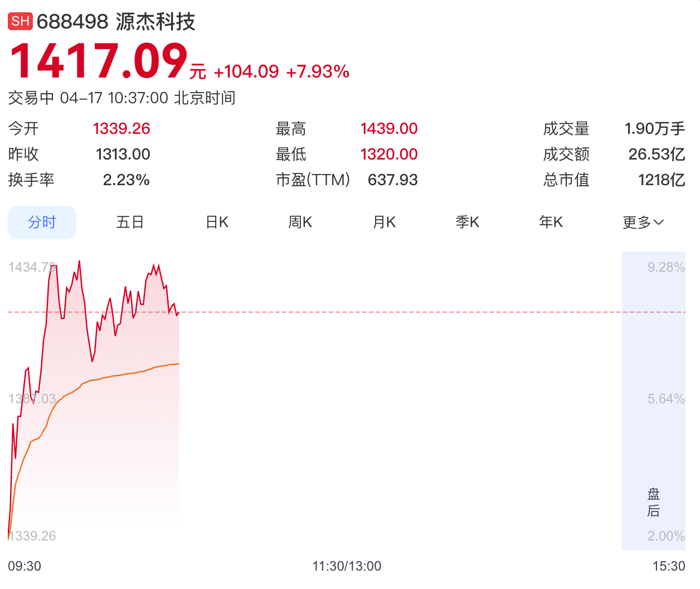This screenshot has width=700, height=589.
Task: View the 月K monthly chart
Action: 383,221
